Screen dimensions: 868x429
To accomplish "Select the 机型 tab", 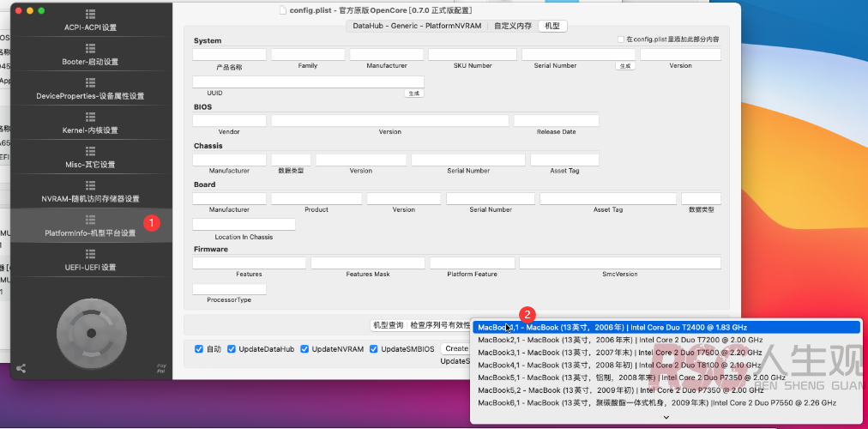I will [x=552, y=26].
